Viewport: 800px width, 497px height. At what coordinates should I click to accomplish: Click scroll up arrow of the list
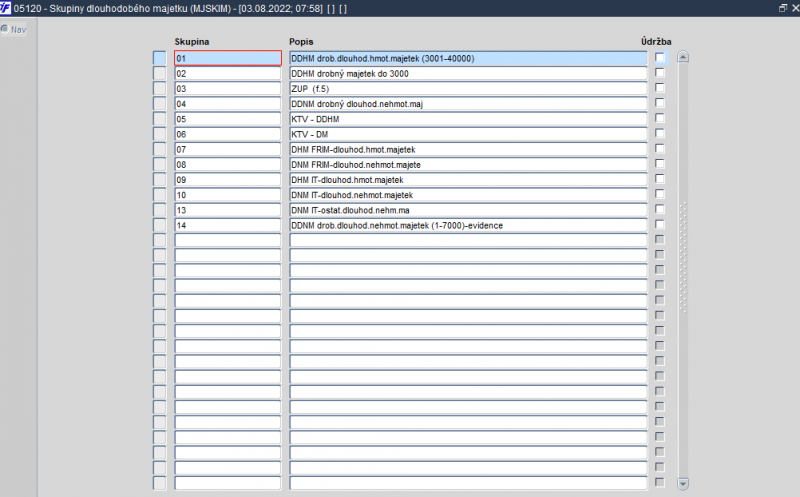tap(683, 57)
